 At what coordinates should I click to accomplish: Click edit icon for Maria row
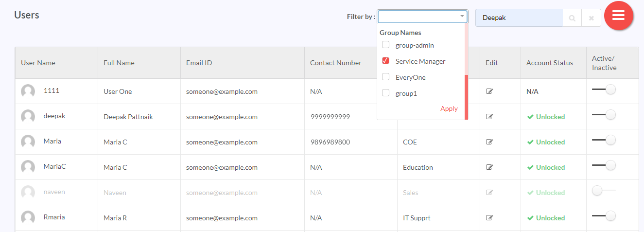point(489,142)
